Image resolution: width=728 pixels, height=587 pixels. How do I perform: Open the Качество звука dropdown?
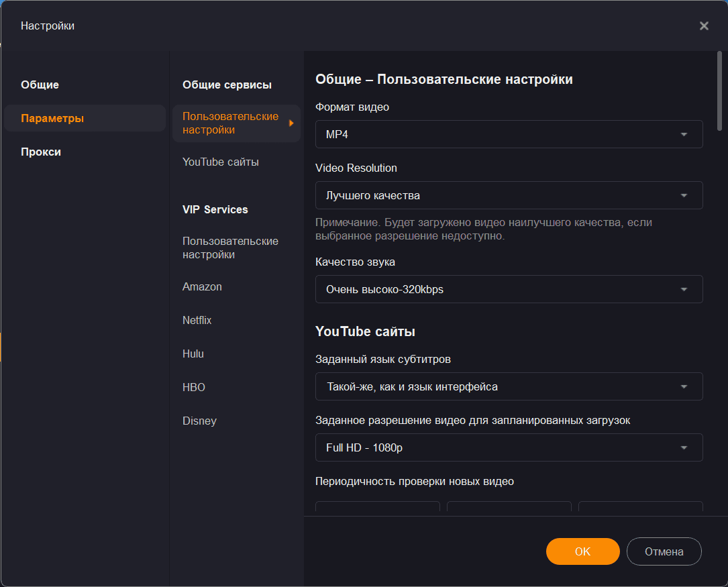pos(509,289)
